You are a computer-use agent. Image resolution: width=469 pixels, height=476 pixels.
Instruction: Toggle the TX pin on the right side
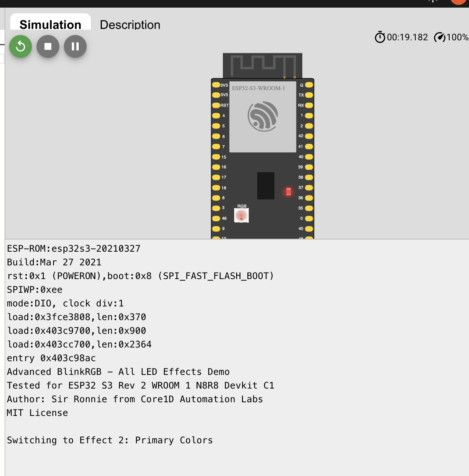pos(308,96)
